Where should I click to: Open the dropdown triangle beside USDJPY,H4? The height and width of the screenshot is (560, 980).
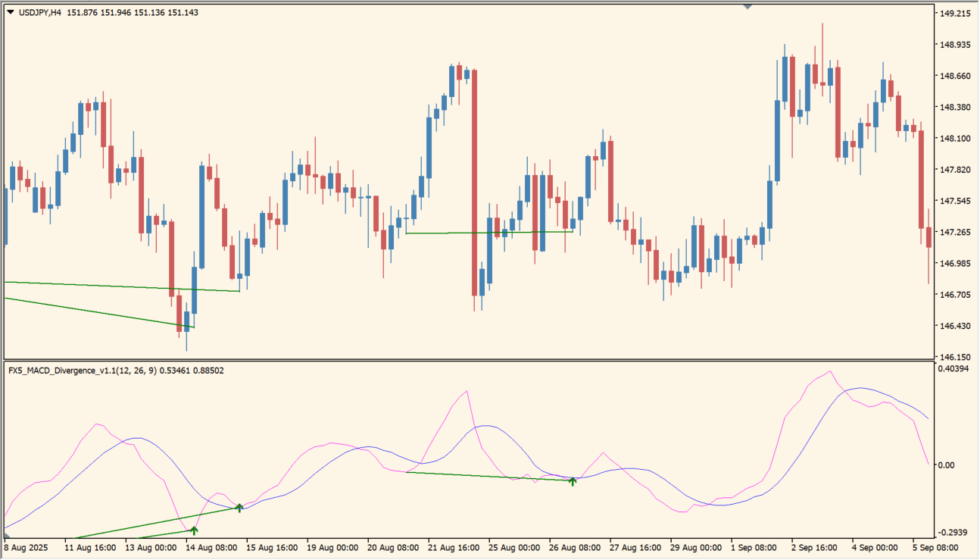[x=10, y=13]
